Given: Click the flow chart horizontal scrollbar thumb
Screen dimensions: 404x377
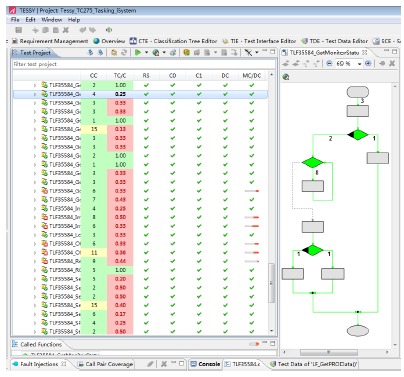Looking at the screenshot, I should [x=329, y=352].
